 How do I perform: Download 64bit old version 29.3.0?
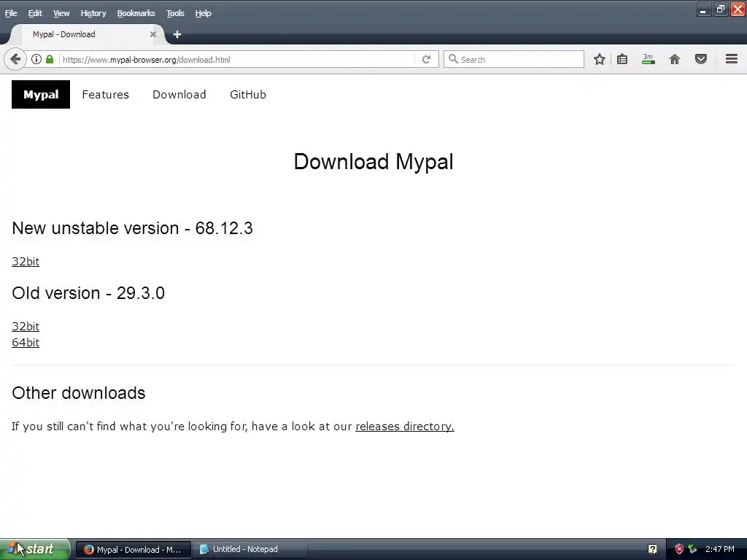pyautogui.click(x=26, y=343)
